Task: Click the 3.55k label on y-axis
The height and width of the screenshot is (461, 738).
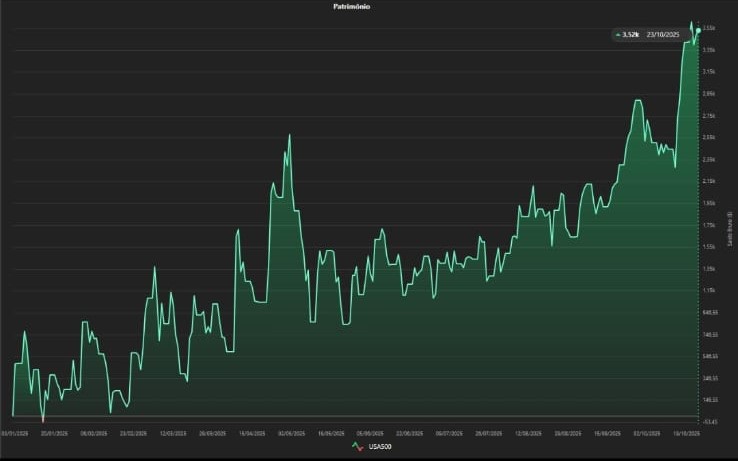Action: click(709, 28)
